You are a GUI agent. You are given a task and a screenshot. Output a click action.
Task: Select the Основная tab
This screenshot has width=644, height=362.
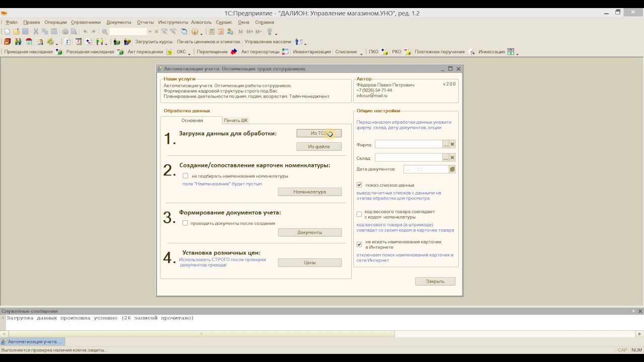pyautogui.click(x=192, y=121)
